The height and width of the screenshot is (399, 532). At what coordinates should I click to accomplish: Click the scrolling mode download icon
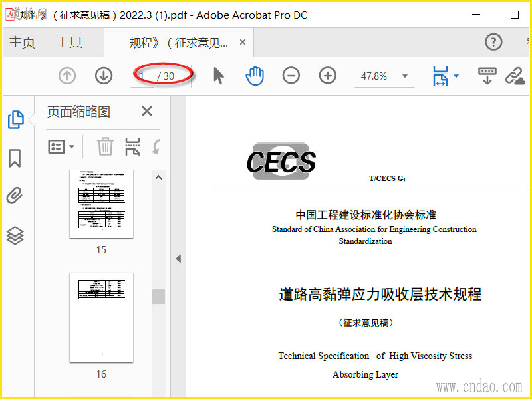pos(487,76)
